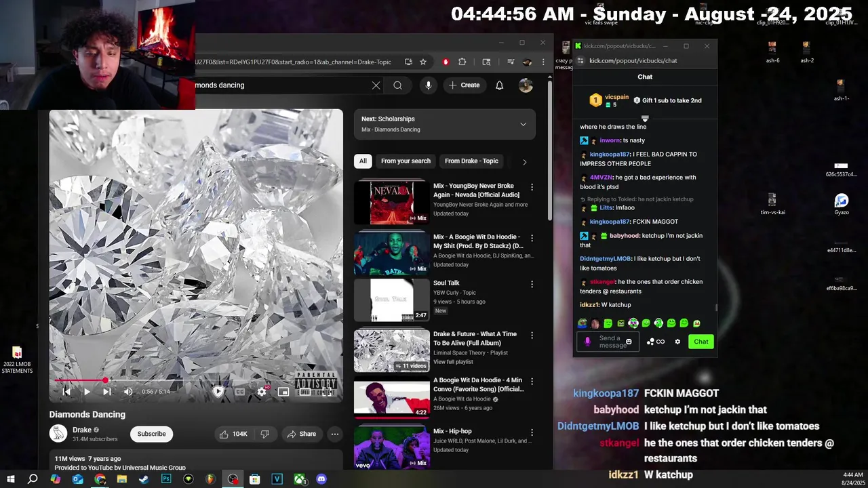Enter fullscreen on YouTube player
Image resolution: width=868 pixels, height=488 pixels.
[327, 391]
